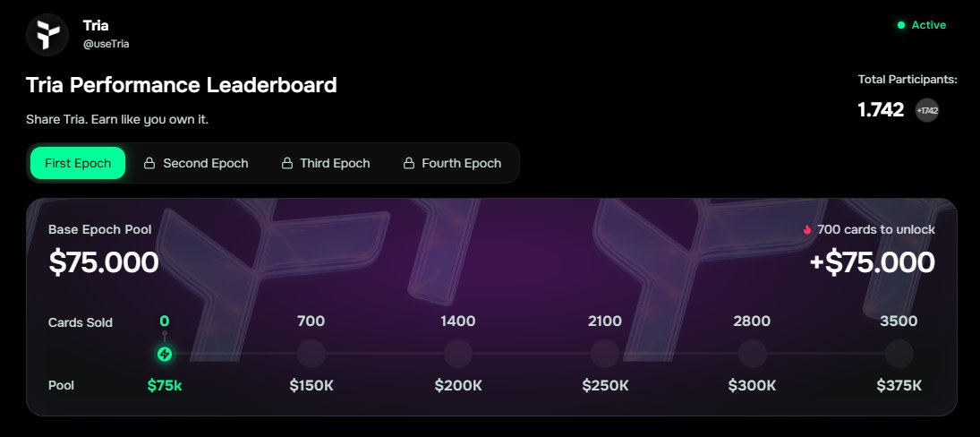Click the 2800 cards milestone circle
This screenshot has width=980, height=437.
(752, 354)
